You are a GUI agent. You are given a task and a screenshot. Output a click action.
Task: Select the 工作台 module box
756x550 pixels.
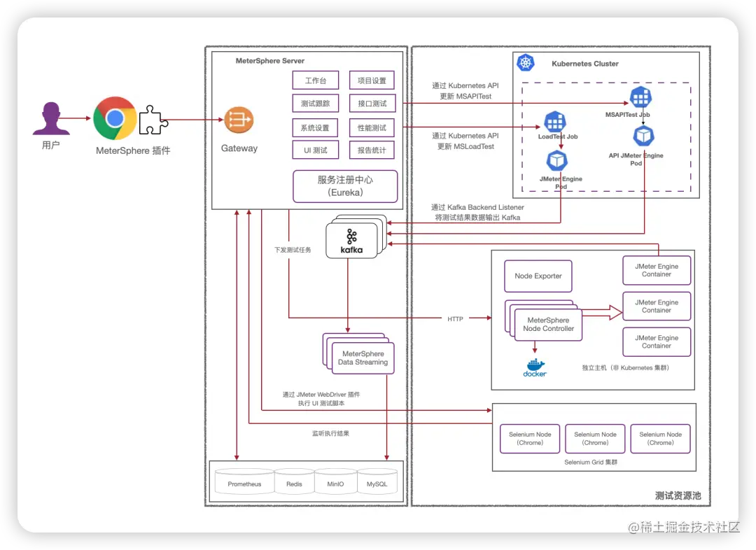(315, 80)
